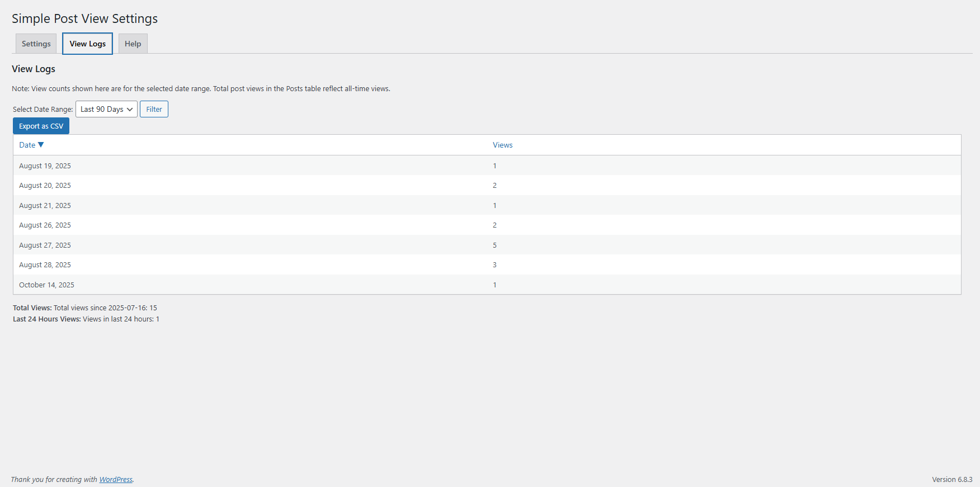980x487 pixels.
Task: Select the August 21, 2025 row date
Action: click(45, 205)
